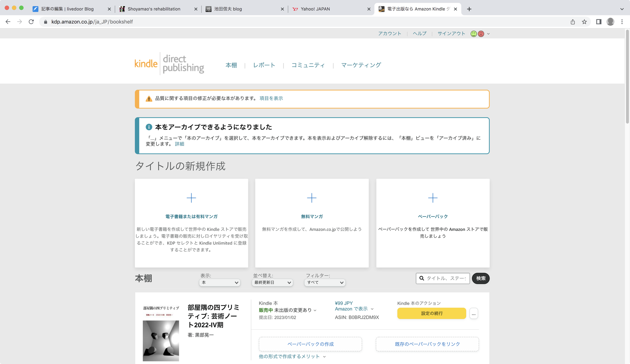Click the browser back arrow
The image size is (630, 364).
pyautogui.click(x=8, y=22)
